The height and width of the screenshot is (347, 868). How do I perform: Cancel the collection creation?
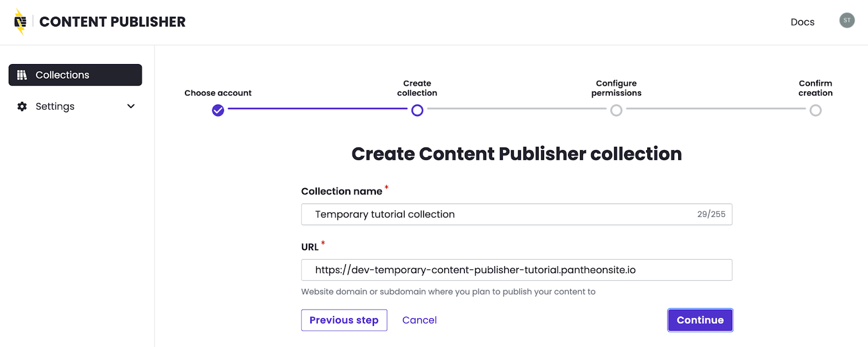point(419,320)
